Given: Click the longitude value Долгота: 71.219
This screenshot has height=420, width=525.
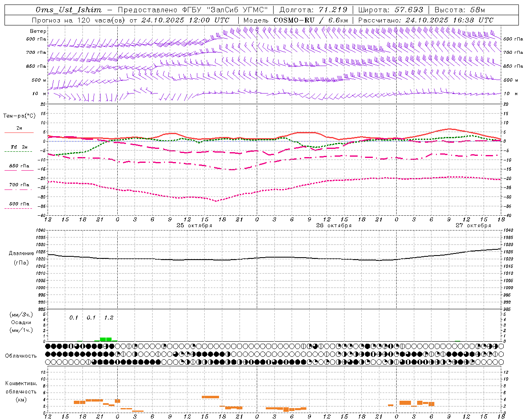Looking at the screenshot, I should 313,10.
